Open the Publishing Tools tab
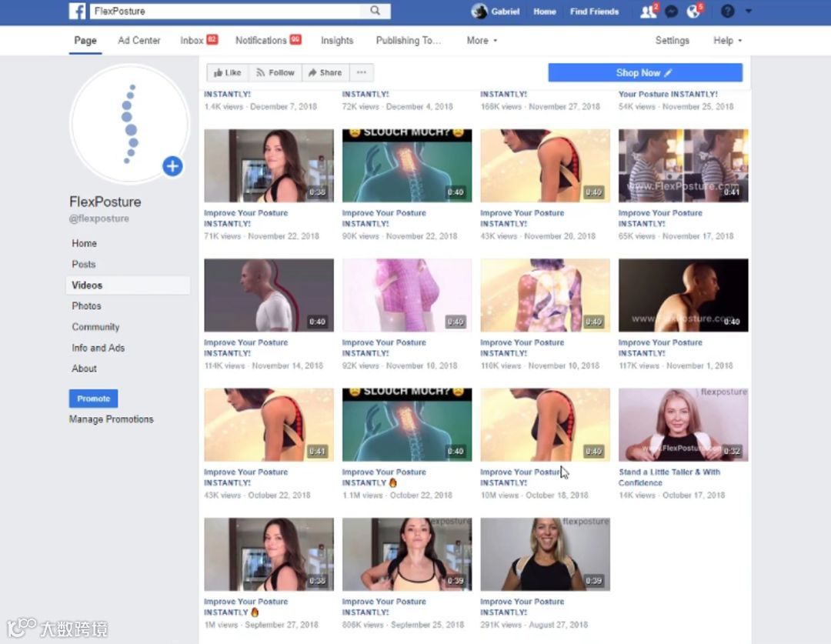 [408, 40]
